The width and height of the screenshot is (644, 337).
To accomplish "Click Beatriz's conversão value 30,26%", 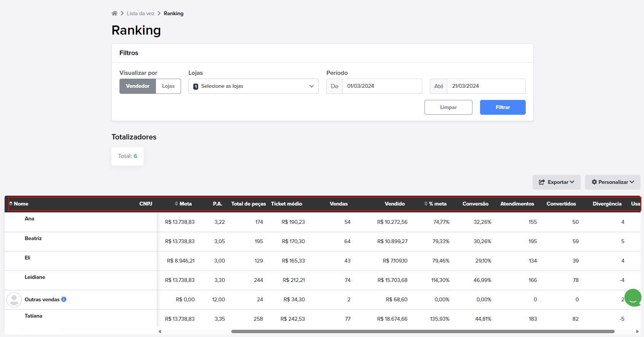I will 482,241.
